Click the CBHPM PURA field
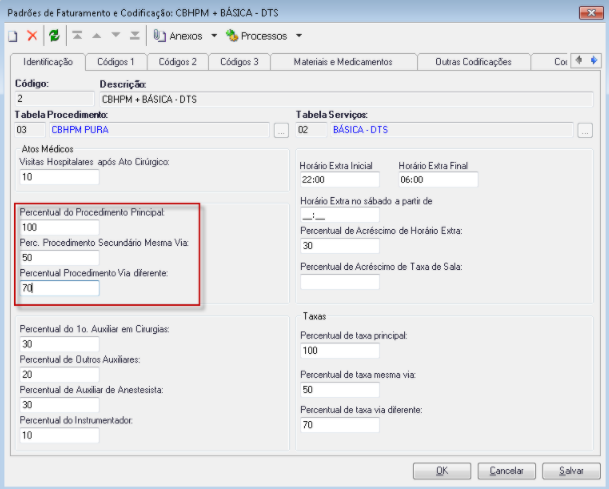609x489 pixels. click(159, 130)
